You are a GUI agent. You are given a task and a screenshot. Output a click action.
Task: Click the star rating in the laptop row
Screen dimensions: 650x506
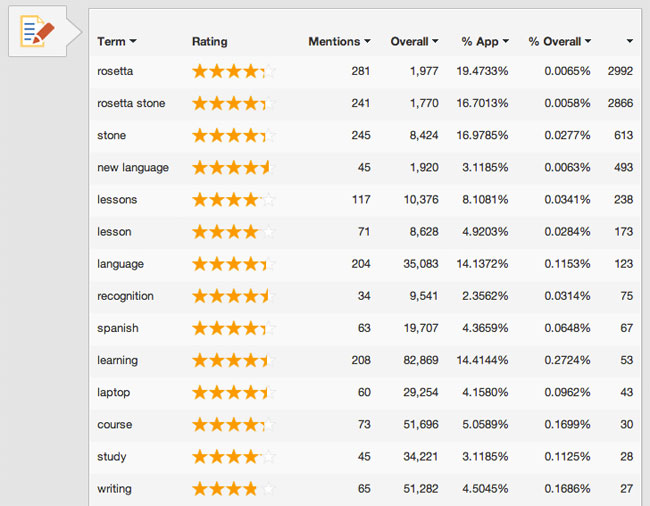[234, 392]
